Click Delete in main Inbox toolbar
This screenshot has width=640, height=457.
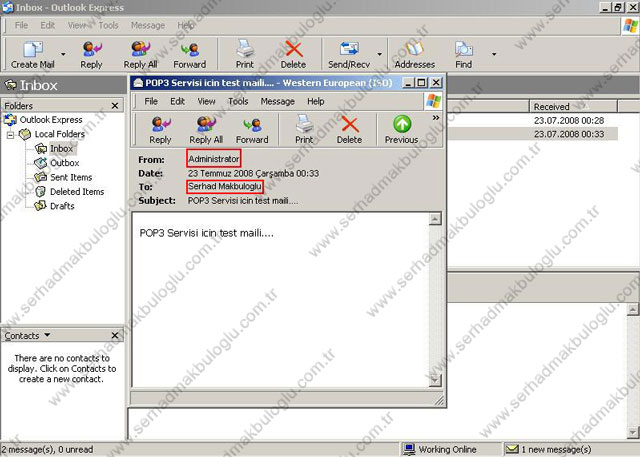coord(293,55)
